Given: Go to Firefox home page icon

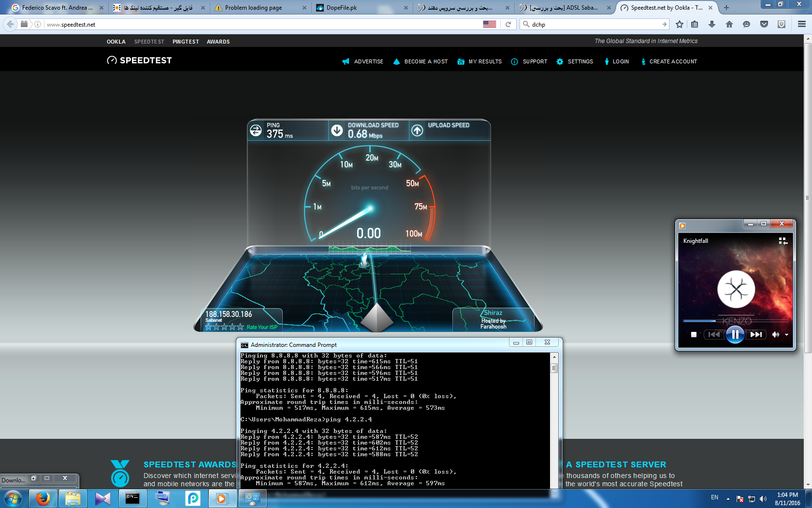Looking at the screenshot, I should [x=729, y=24].
